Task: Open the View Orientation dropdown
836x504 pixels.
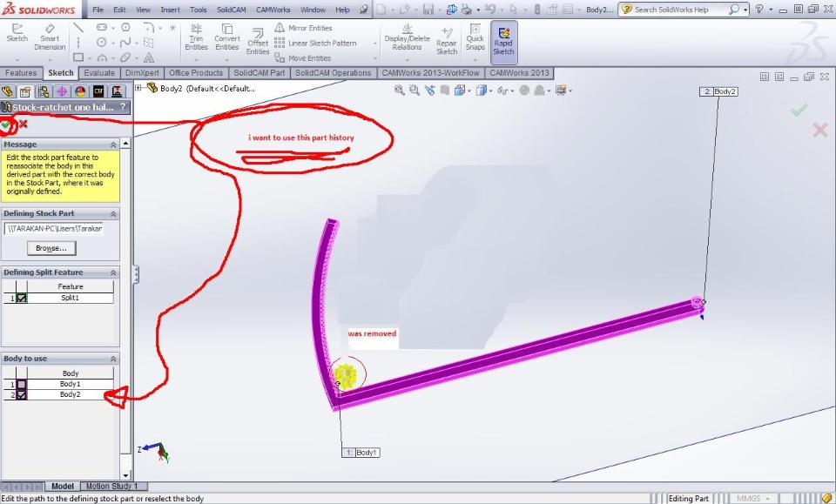Action: (x=469, y=91)
